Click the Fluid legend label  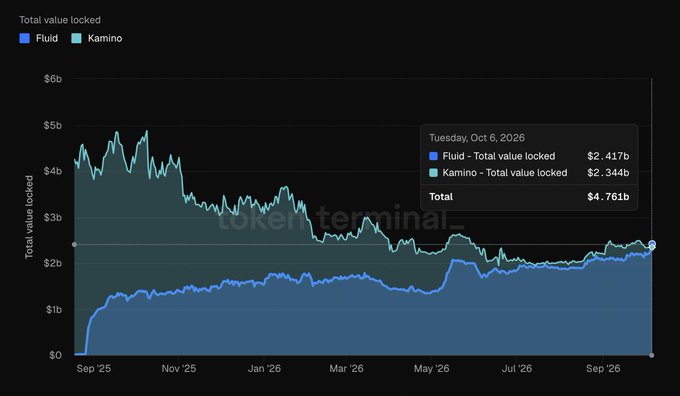point(47,38)
